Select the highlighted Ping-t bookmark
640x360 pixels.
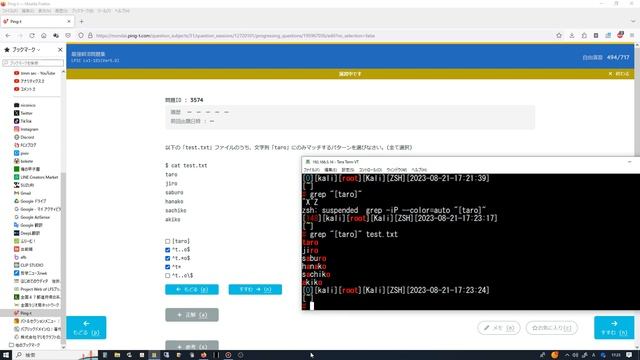[x=30, y=313]
